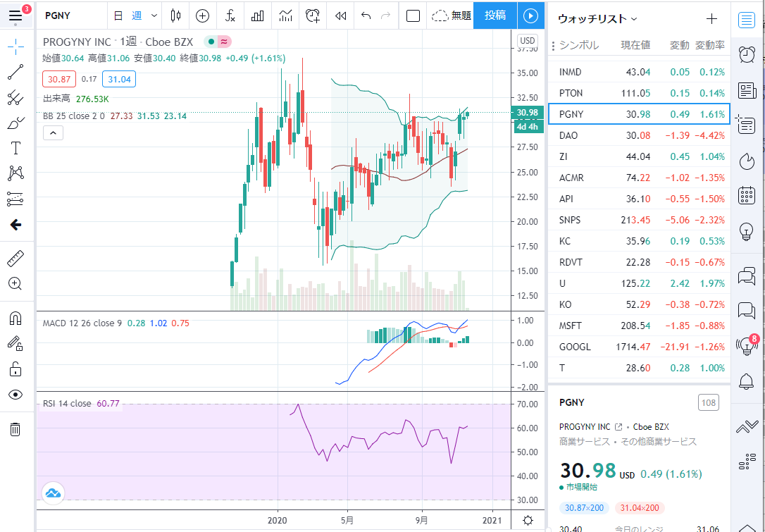Add a symbol to the watchlist plus

pos(712,19)
